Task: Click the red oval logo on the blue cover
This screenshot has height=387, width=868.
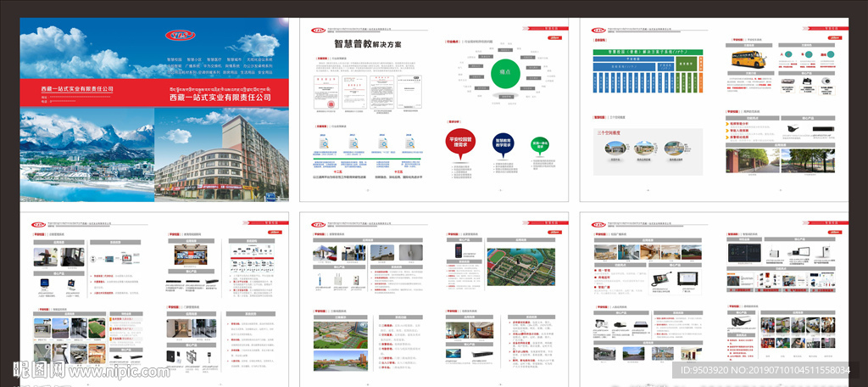Action: 180,36
